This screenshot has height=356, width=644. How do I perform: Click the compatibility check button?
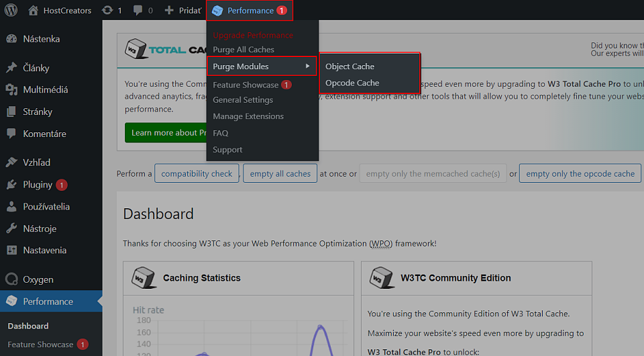pos(197,173)
